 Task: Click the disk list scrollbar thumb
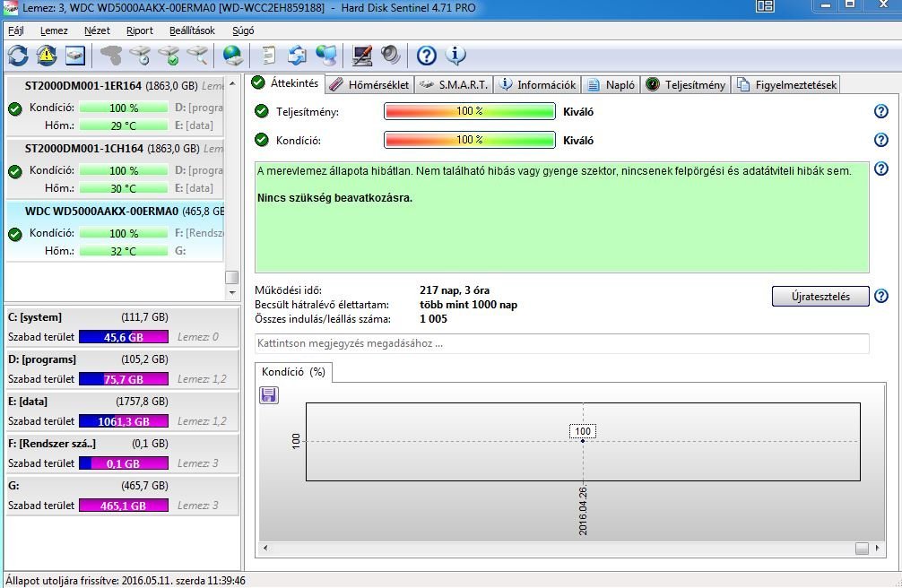coord(232,277)
